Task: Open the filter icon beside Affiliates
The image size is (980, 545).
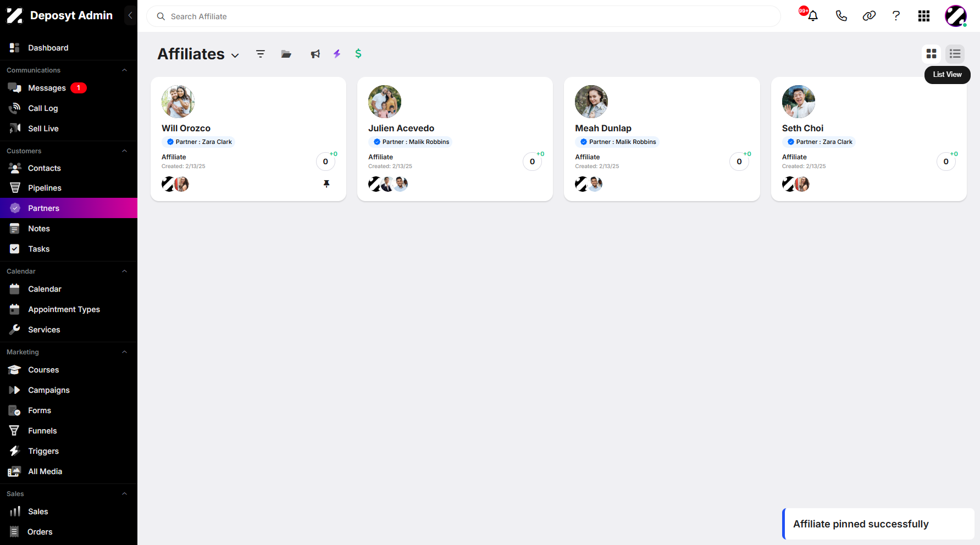Action: click(x=261, y=54)
